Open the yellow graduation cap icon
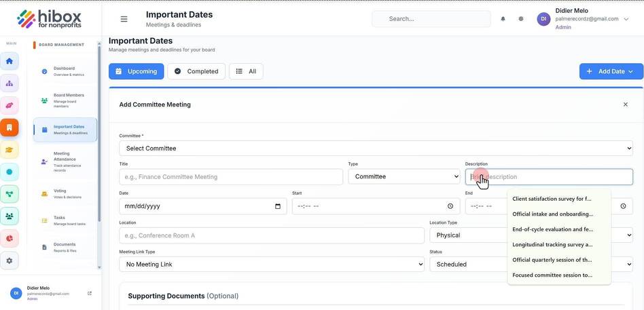 point(10,150)
